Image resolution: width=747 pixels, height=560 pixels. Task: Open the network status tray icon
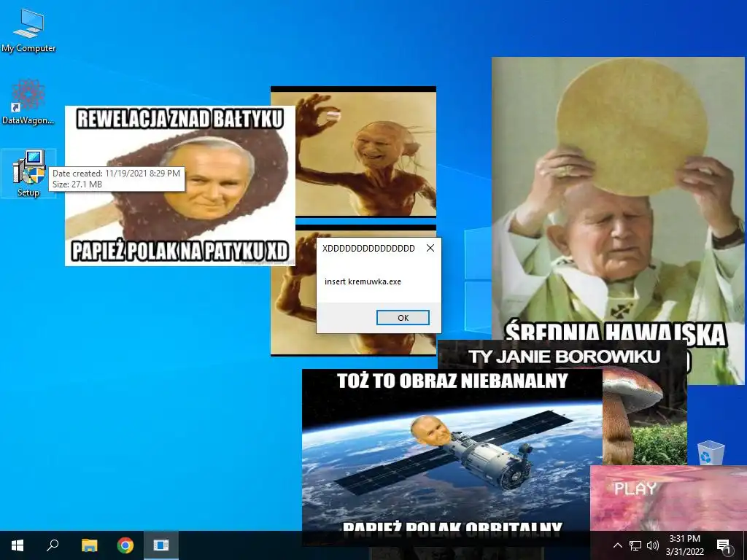point(635,545)
